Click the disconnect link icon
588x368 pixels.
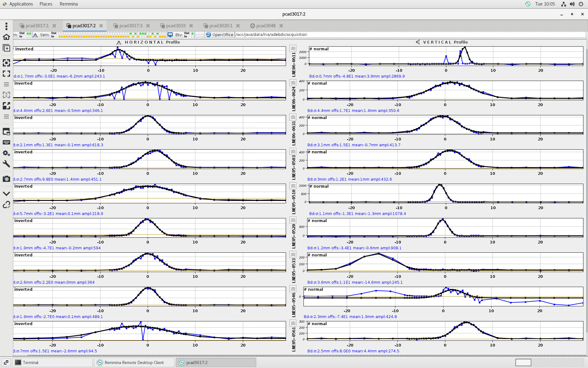[x=6, y=205]
